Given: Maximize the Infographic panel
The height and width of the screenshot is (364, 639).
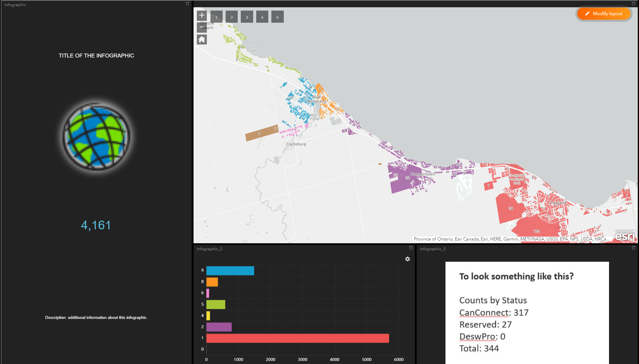Looking at the screenshot, I should [x=187, y=4].
